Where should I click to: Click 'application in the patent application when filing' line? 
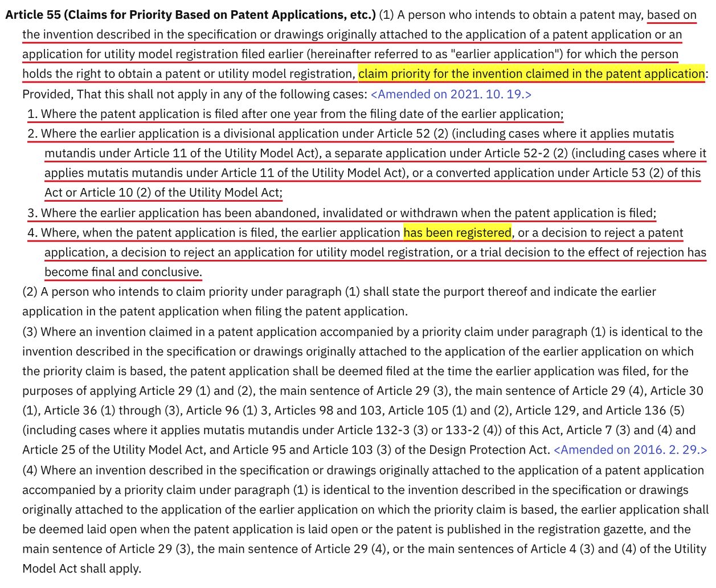pos(215,311)
